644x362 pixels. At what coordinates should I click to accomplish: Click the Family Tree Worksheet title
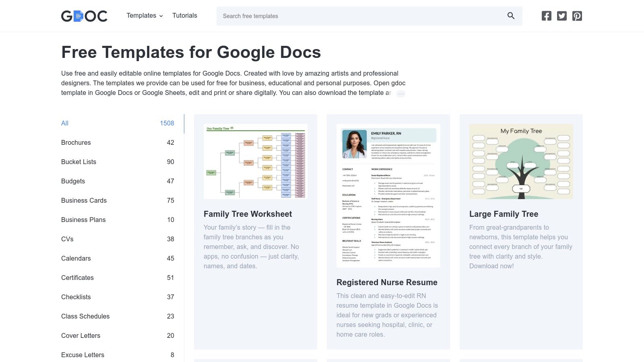(248, 214)
